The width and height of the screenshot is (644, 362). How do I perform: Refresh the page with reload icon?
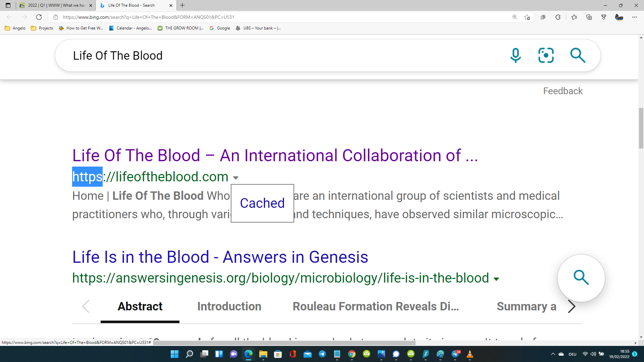click(x=39, y=17)
